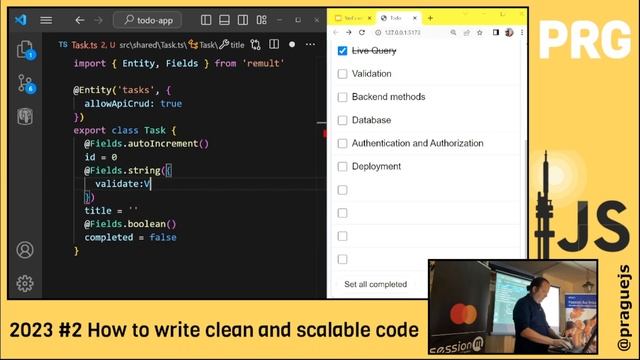Click src\shared\Task.ts breadcrumb path

coord(152,45)
